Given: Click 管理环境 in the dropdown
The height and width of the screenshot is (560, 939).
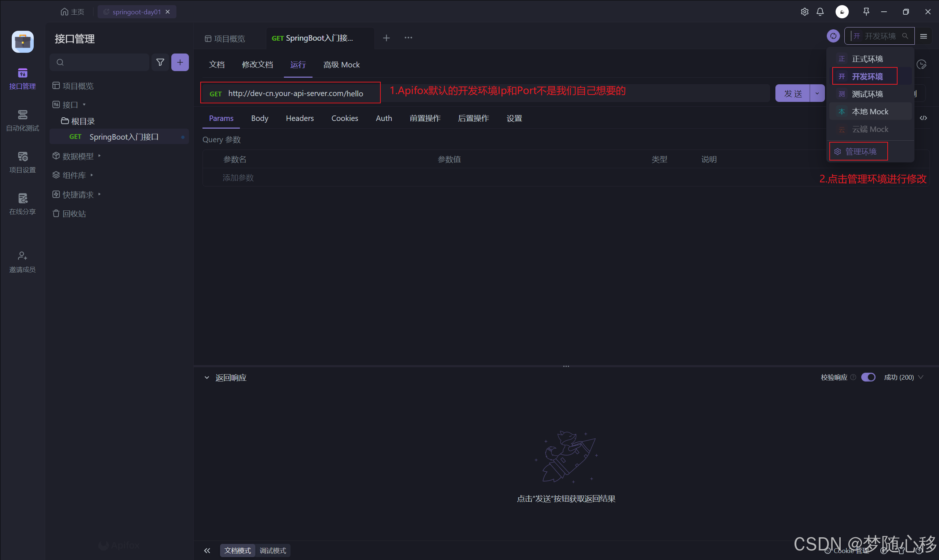Looking at the screenshot, I should tap(861, 152).
